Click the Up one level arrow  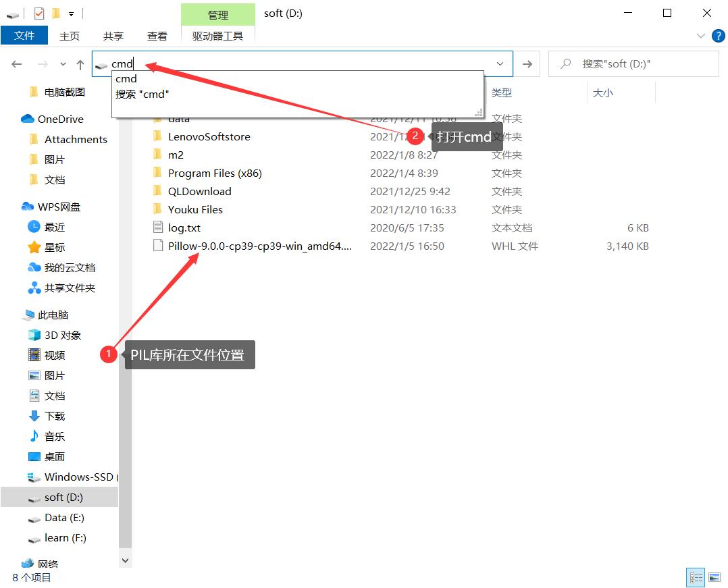pyautogui.click(x=80, y=63)
